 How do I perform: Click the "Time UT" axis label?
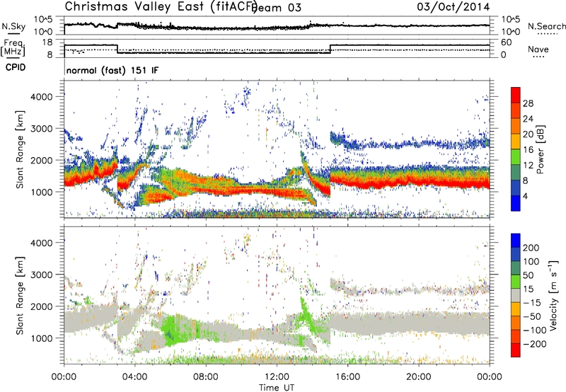(x=277, y=387)
